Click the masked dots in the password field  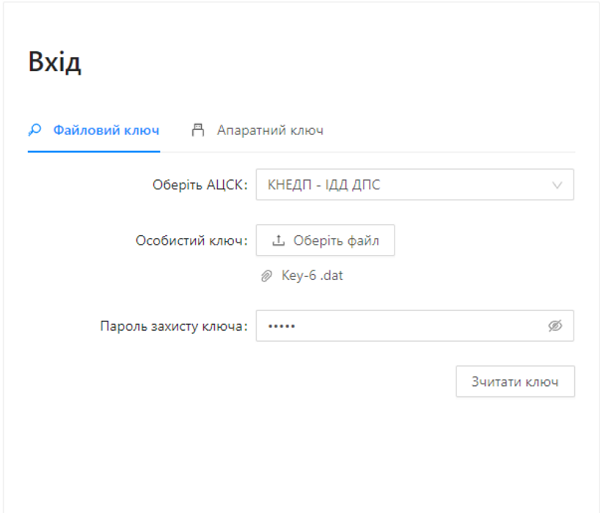tap(282, 326)
